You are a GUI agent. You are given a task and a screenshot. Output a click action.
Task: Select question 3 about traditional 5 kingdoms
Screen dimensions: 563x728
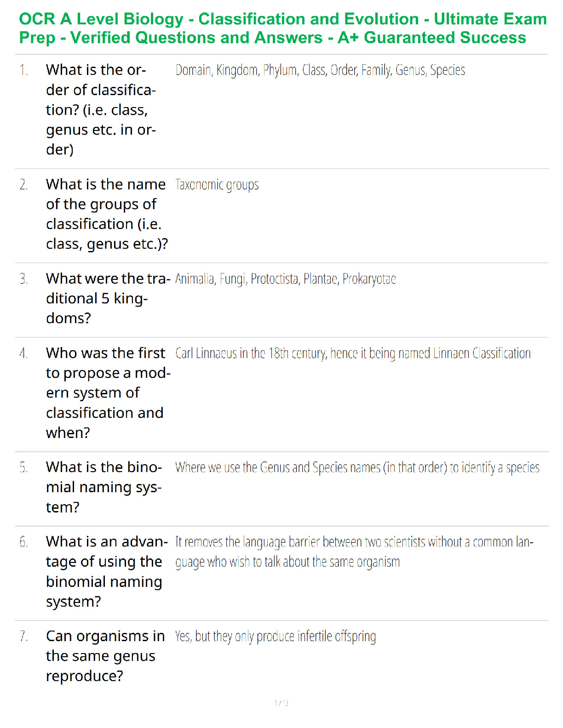coord(108,298)
